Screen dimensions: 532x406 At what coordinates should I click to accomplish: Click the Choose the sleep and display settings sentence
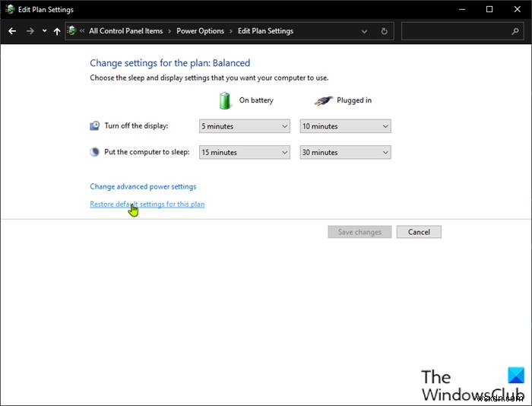(x=209, y=78)
